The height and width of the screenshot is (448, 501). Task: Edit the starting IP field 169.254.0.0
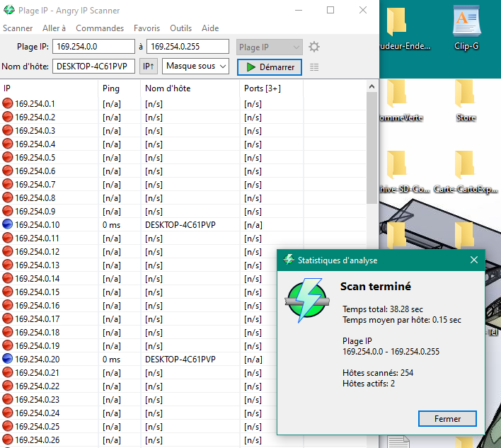point(93,47)
